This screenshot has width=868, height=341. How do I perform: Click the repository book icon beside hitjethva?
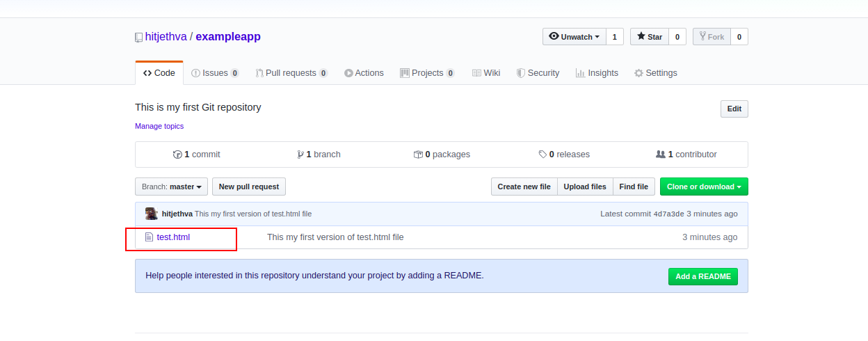(x=139, y=38)
